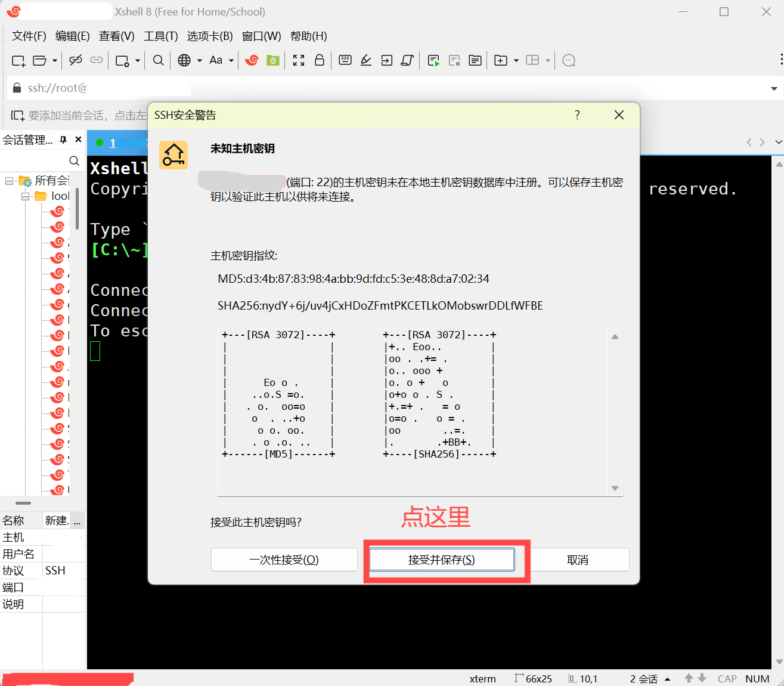The width and height of the screenshot is (784, 686).
Task: Click 接受并保存(S) button
Action: point(442,560)
